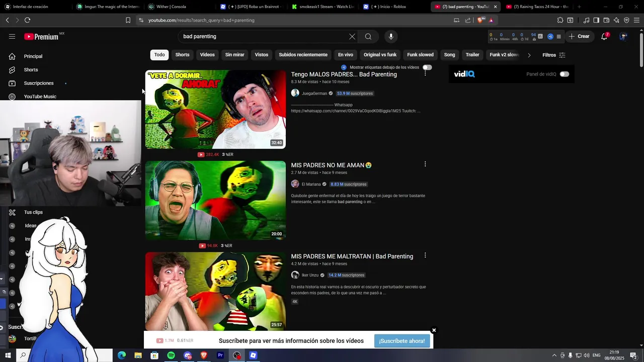Open JuegaGerman channel link
The image size is (644, 362).
314,94
